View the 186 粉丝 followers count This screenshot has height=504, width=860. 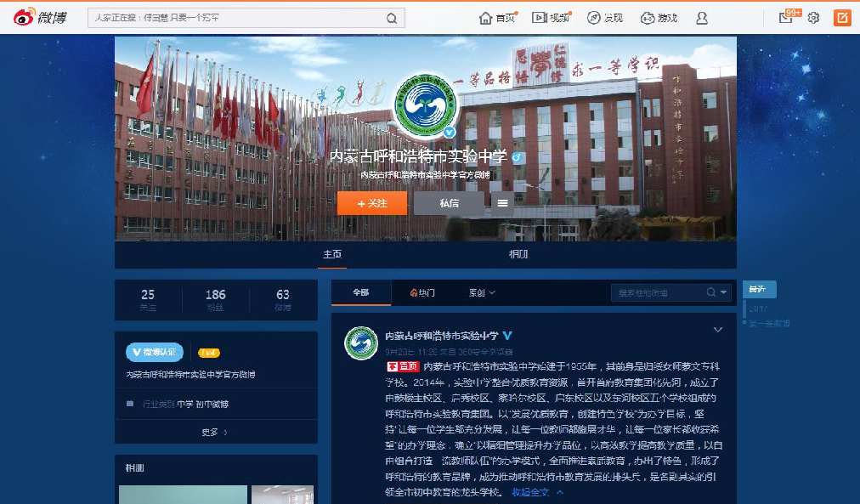tap(216, 300)
